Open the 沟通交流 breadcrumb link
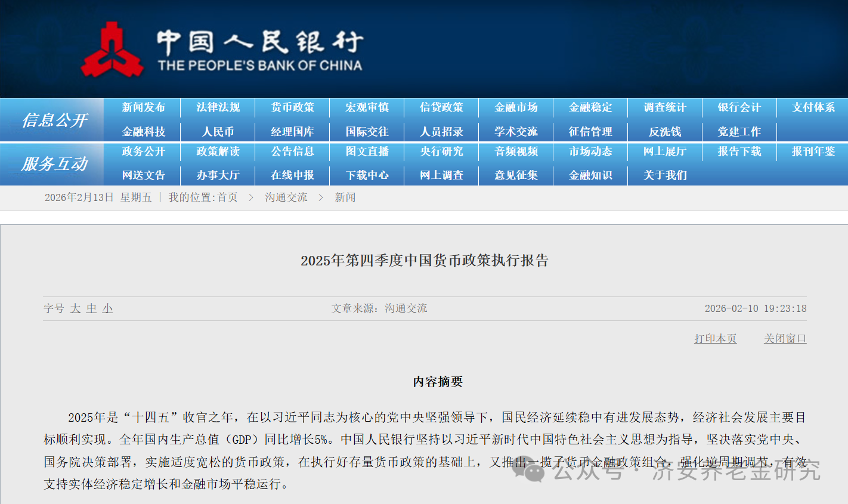Image resolution: width=848 pixels, height=504 pixels. point(286,198)
